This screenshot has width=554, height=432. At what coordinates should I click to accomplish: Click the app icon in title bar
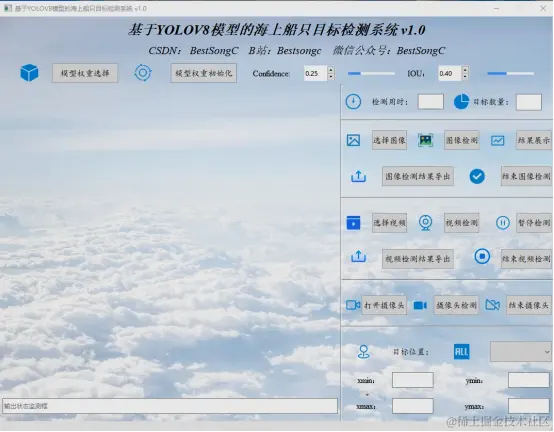click(x=8, y=8)
